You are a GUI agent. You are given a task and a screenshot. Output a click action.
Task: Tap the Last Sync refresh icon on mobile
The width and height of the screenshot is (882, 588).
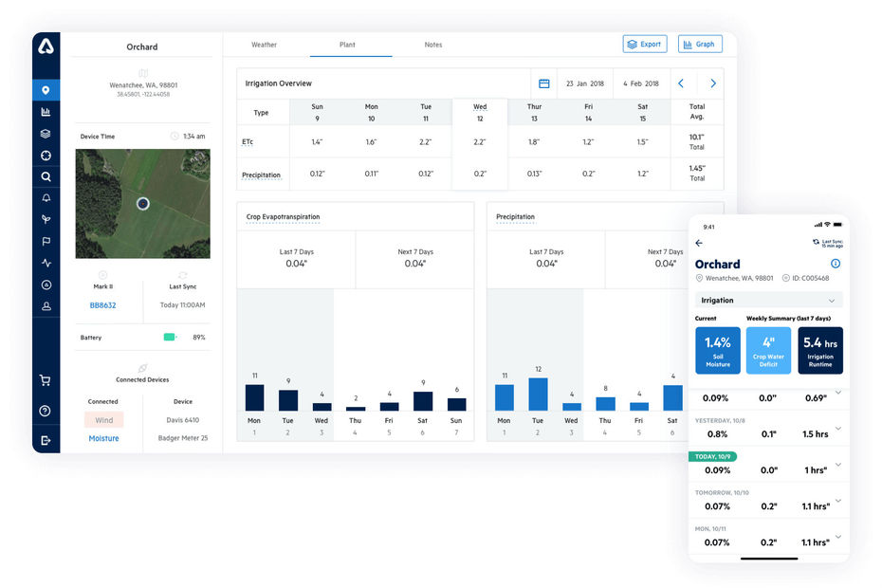point(816,242)
